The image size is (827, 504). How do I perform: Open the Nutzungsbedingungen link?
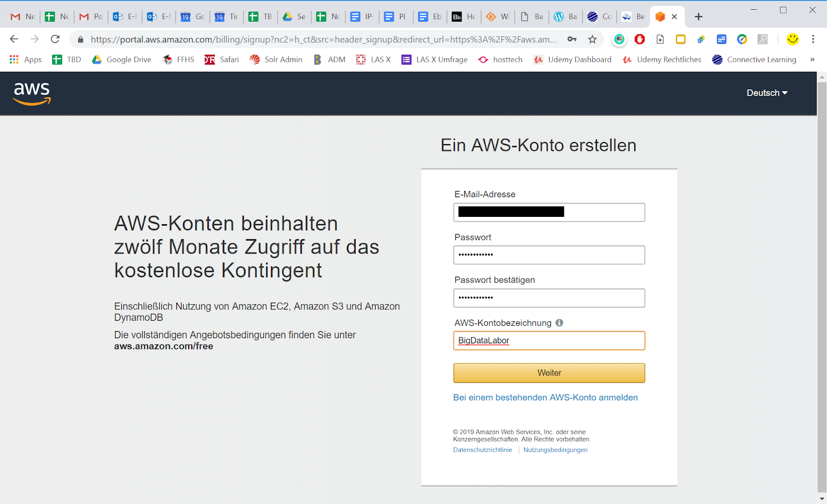pyautogui.click(x=555, y=450)
